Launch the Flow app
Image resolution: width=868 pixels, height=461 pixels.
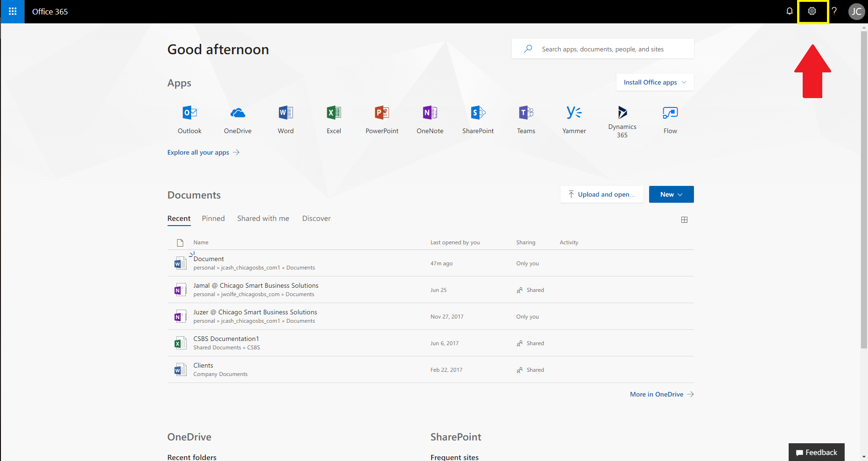[670, 120]
